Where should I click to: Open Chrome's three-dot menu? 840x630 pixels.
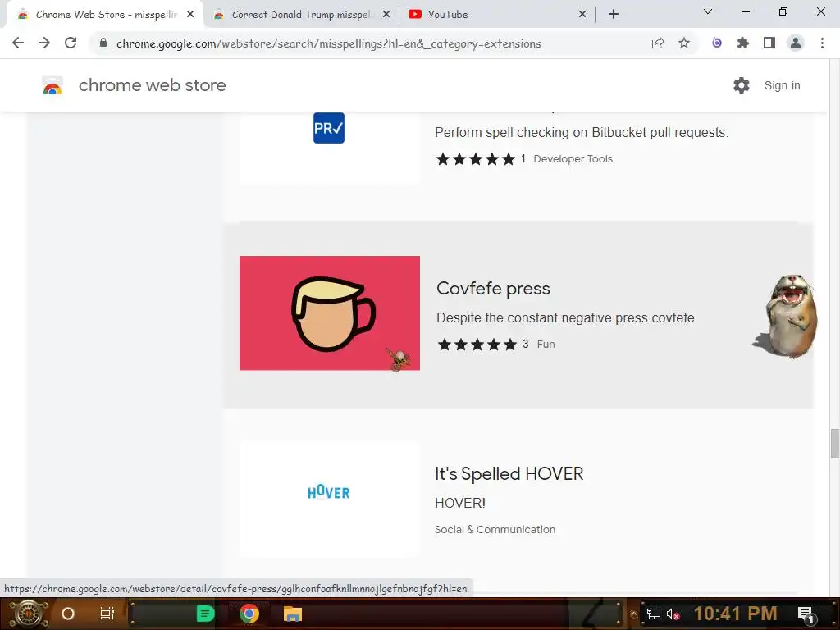822,43
